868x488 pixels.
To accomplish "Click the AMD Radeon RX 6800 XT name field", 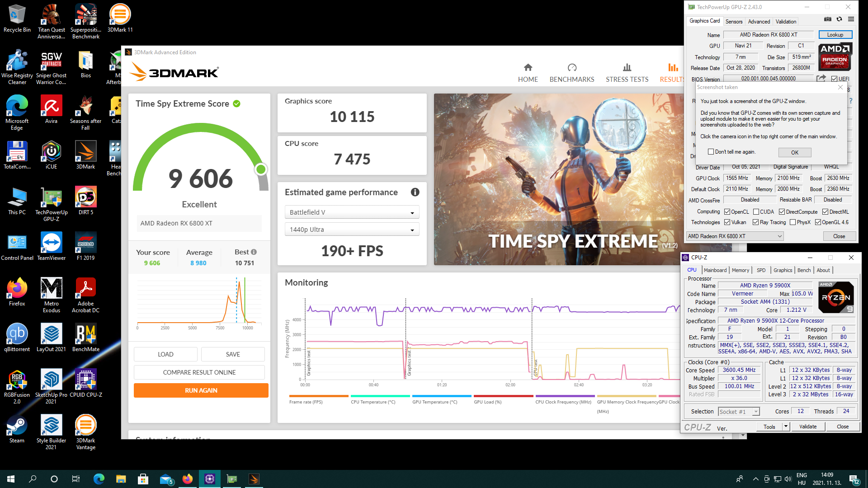I will tap(769, 34).
